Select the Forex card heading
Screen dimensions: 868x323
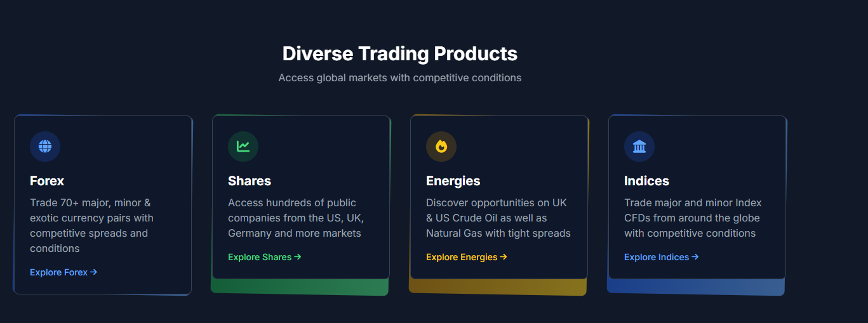47,181
